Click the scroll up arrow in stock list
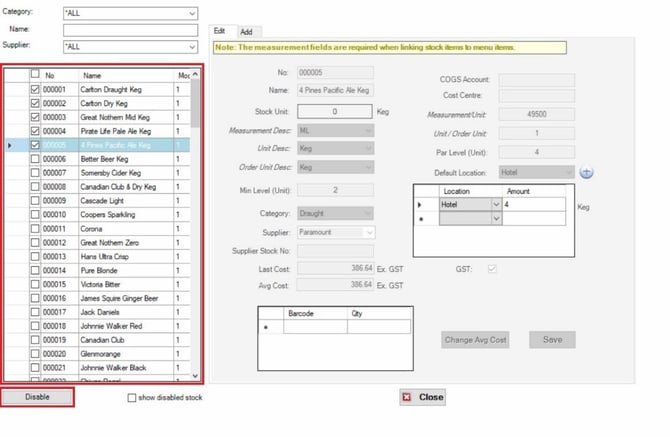Screen dimensions: 670x437 point(195,75)
